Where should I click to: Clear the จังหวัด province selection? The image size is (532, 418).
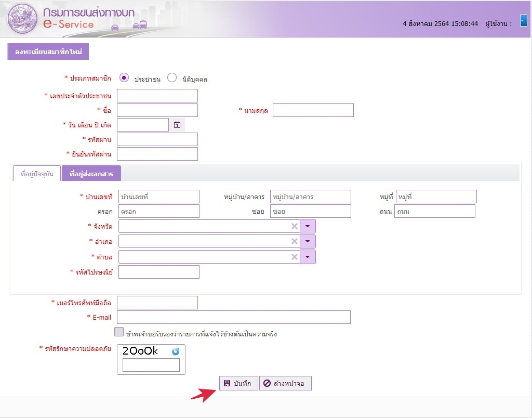coord(294,226)
